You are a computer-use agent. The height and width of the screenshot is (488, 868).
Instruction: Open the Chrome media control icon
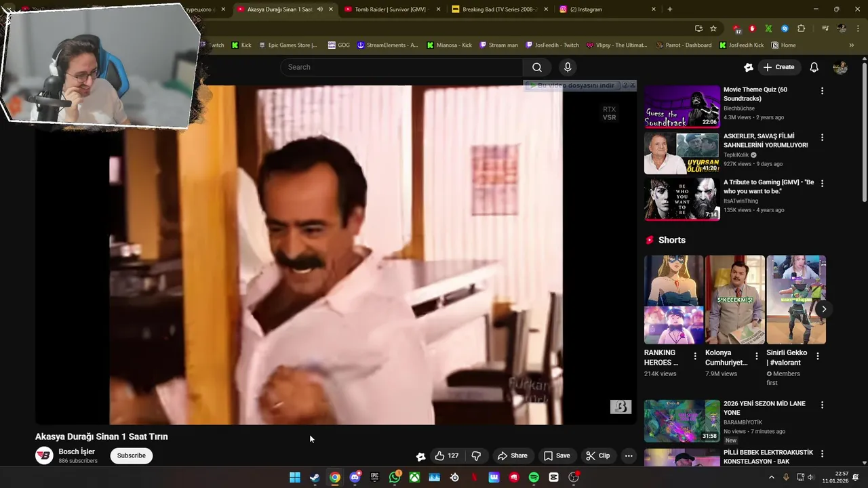(x=825, y=28)
